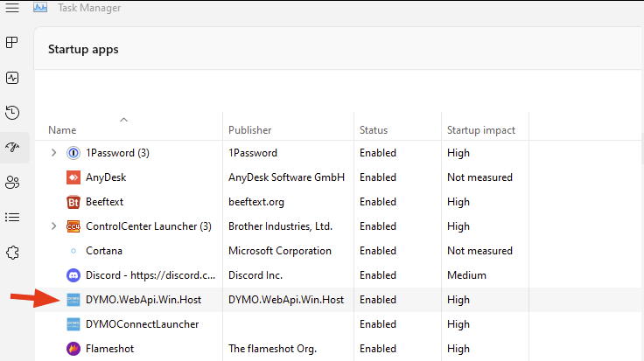Click the Beeftext app icon
Image resolution: width=644 pixels, height=361 pixels.
73,202
